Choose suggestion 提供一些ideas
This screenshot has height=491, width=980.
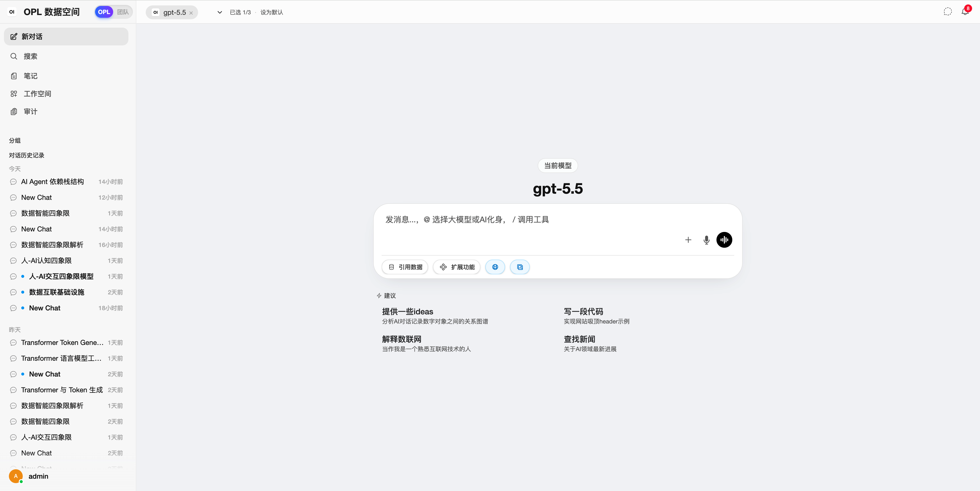(435, 316)
